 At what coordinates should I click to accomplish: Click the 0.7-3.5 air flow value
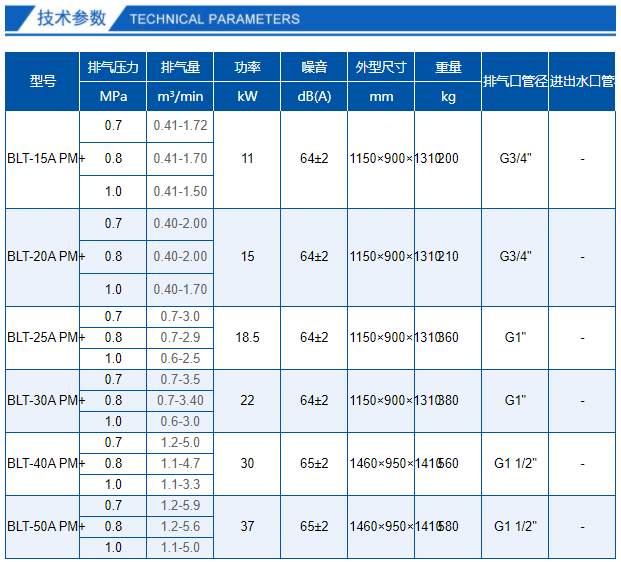(180, 379)
